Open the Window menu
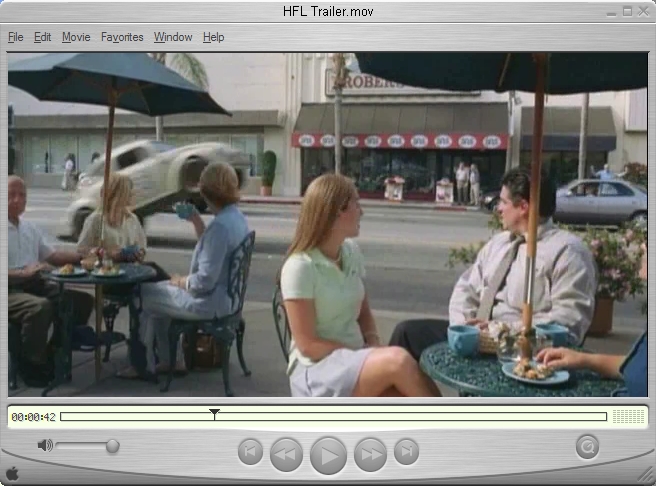The width and height of the screenshot is (656, 486). point(173,37)
